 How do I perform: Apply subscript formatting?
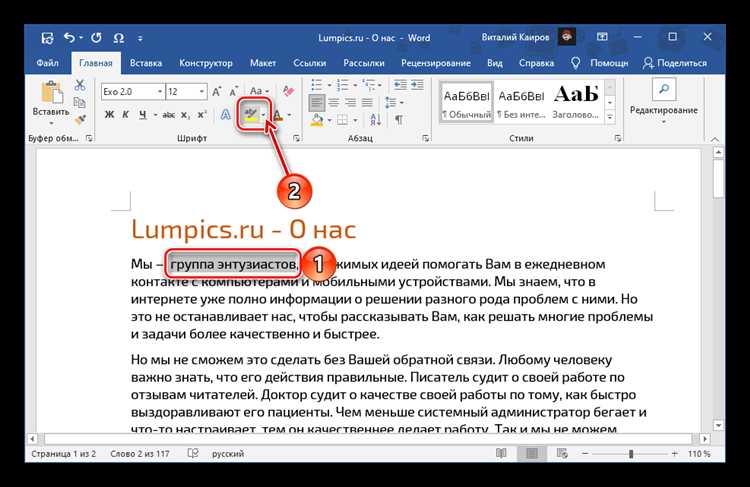point(185,115)
